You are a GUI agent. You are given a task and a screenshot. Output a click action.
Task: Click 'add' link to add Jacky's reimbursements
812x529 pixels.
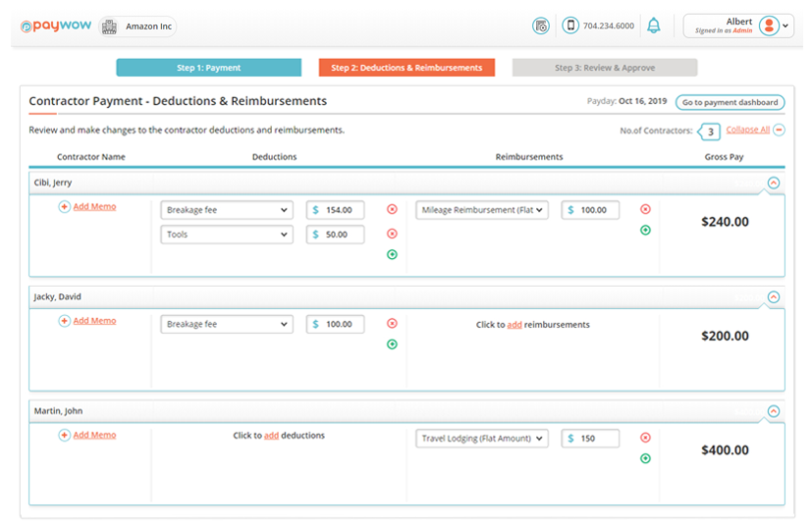tap(514, 325)
